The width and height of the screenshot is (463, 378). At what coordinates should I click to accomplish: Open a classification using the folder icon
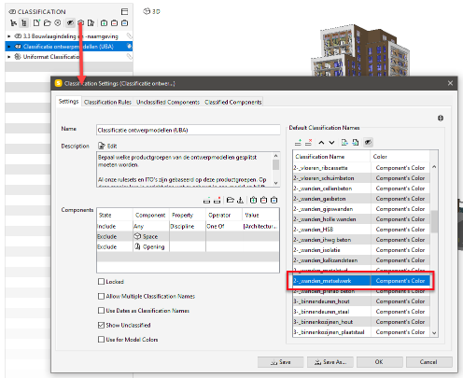[x=47, y=23]
